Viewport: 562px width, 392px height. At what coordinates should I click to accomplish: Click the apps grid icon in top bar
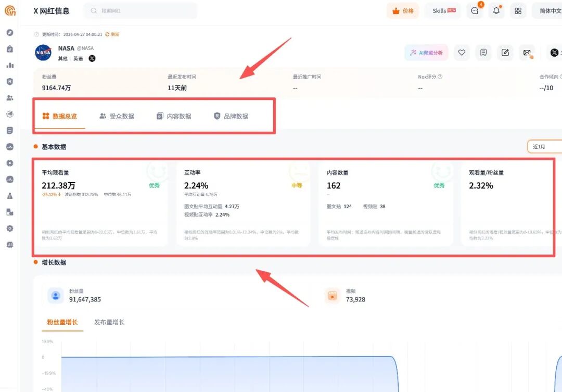point(518,10)
